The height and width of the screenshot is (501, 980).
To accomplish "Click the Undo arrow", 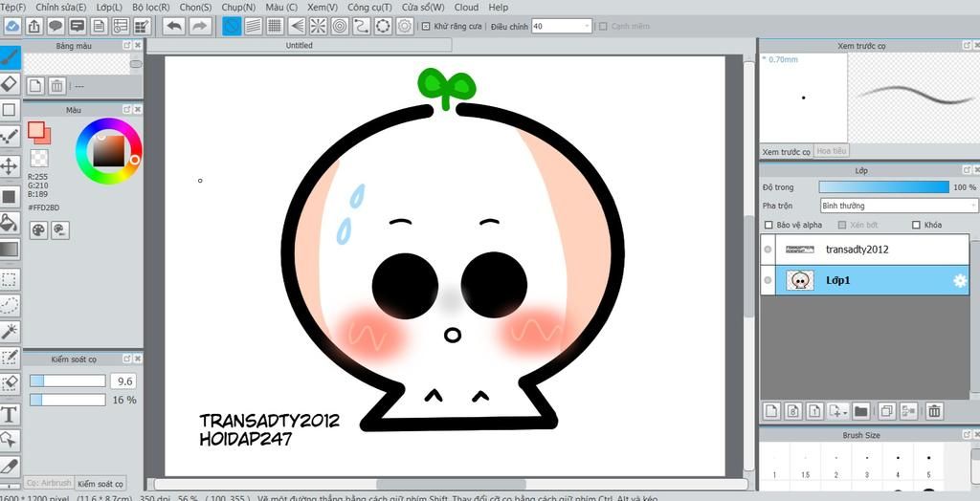I will pos(174,26).
